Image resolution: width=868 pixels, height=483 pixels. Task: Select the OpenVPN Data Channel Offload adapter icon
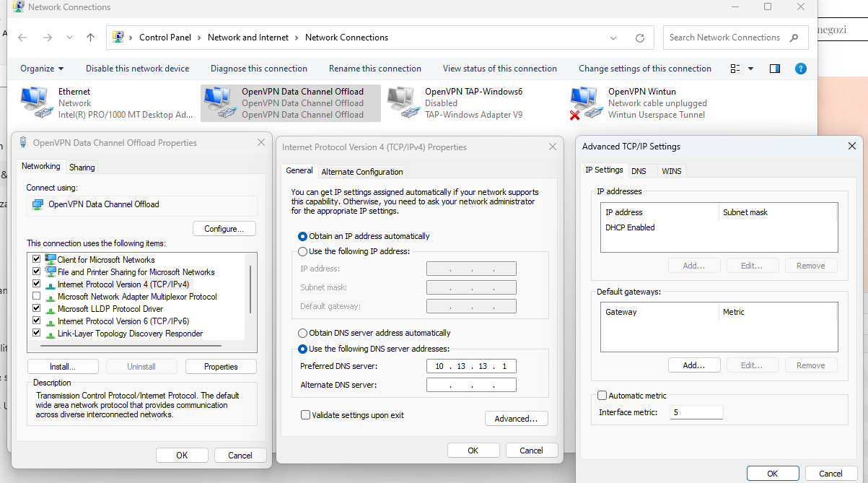click(219, 103)
